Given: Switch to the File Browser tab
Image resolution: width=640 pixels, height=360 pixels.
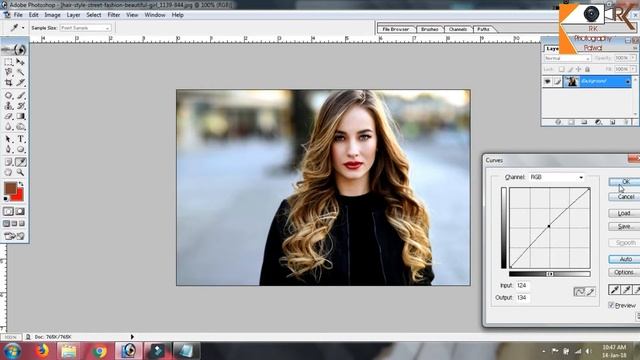Looking at the screenshot, I should (396, 29).
